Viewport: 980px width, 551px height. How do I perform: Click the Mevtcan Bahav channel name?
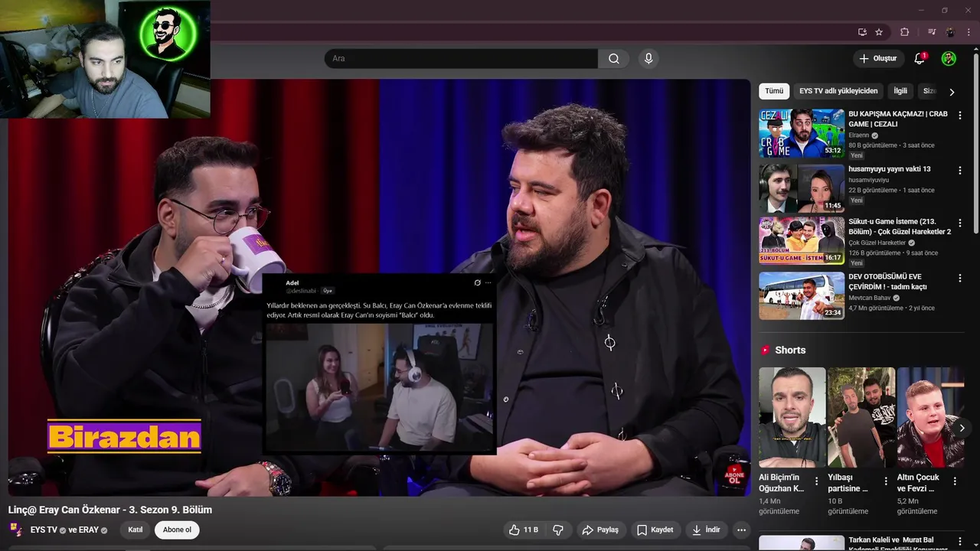pos(869,298)
